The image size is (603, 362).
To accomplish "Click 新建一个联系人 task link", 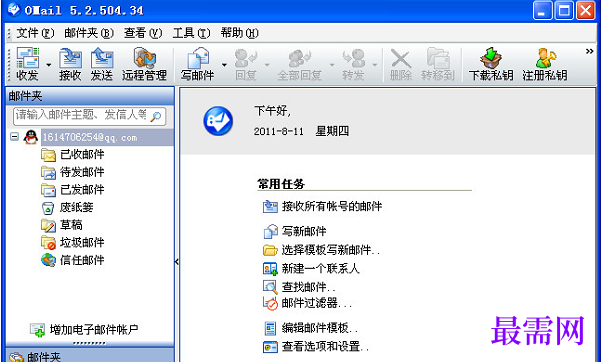I will (320, 269).
